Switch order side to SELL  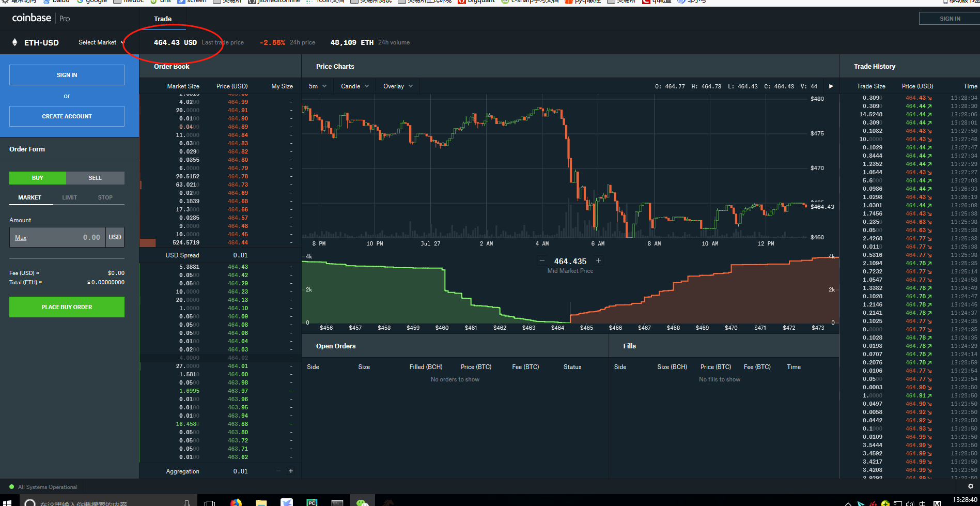point(95,178)
